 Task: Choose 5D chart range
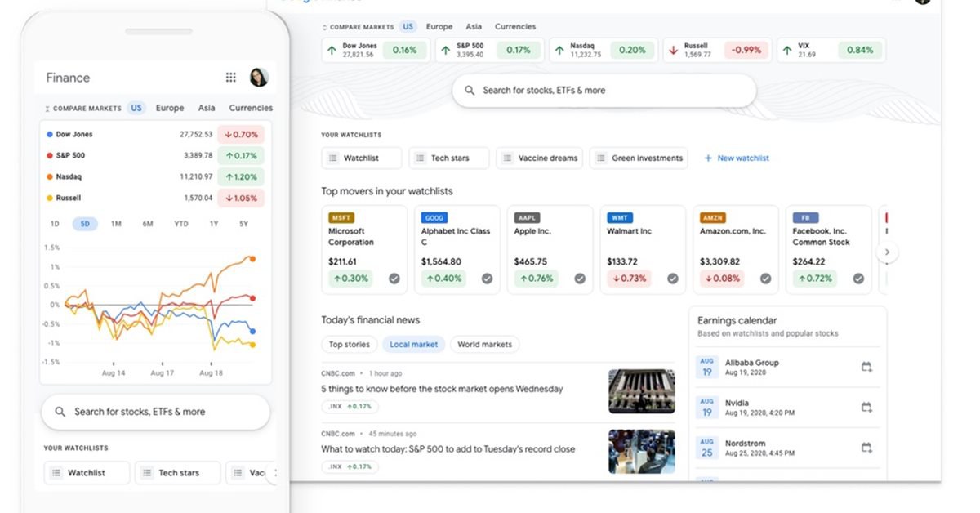coord(85,224)
